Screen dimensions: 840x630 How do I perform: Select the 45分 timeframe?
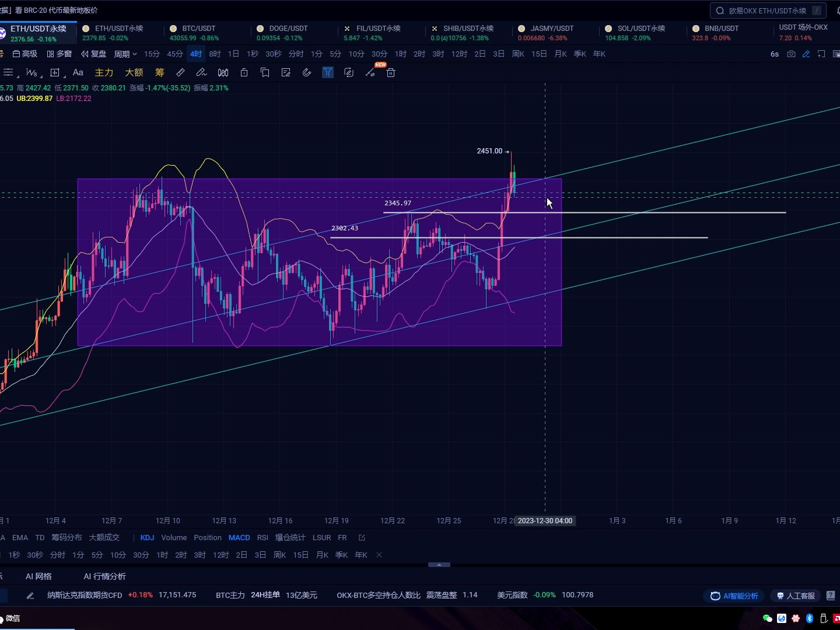[x=175, y=54]
